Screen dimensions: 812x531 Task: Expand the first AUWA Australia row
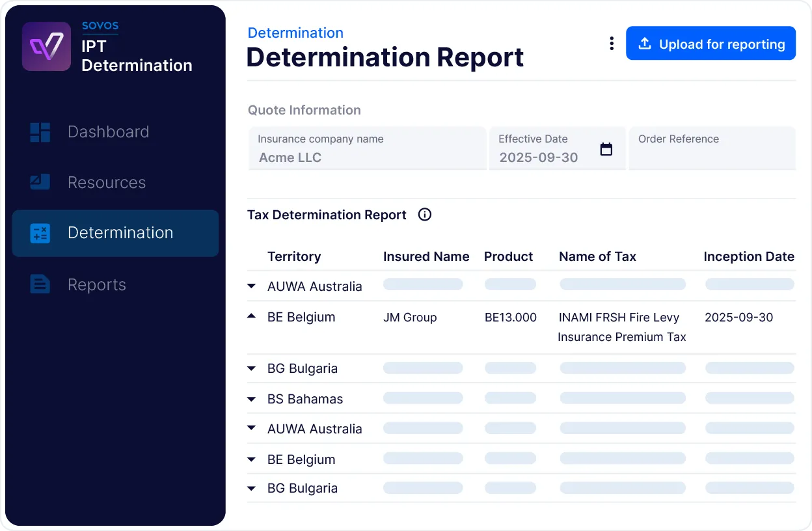[x=252, y=286]
